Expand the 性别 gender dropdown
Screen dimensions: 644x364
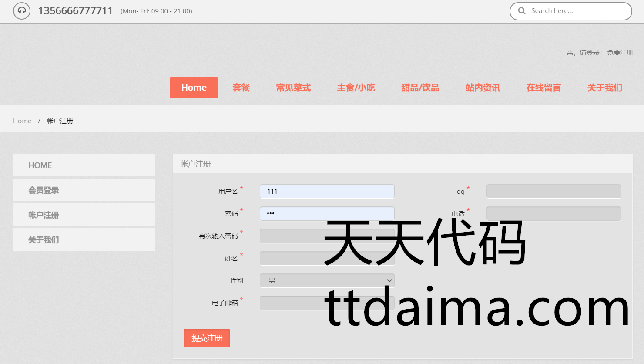(327, 281)
